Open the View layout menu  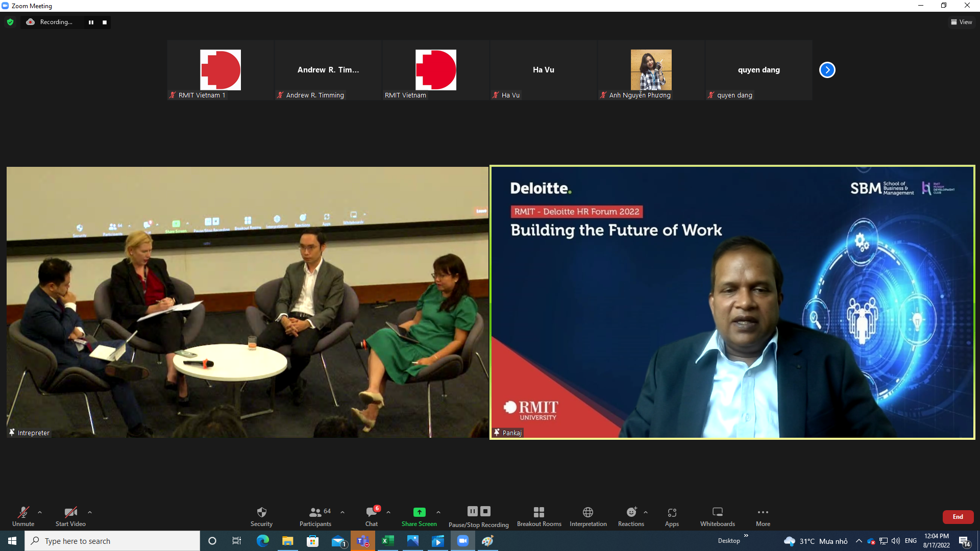[x=962, y=22]
